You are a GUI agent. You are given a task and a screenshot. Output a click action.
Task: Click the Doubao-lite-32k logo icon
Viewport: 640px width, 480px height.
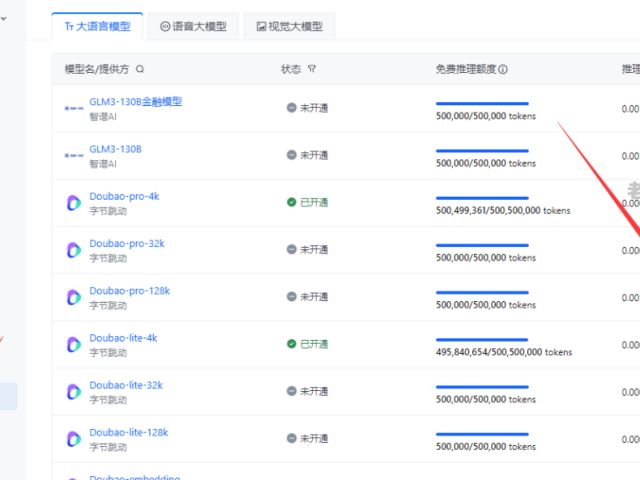[74, 392]
